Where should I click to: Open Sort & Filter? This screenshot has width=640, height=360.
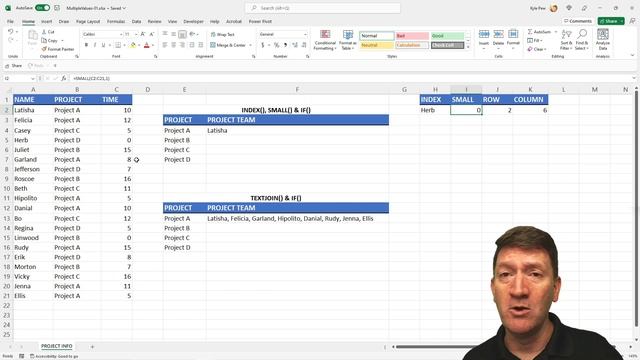[x=566, y=40]
